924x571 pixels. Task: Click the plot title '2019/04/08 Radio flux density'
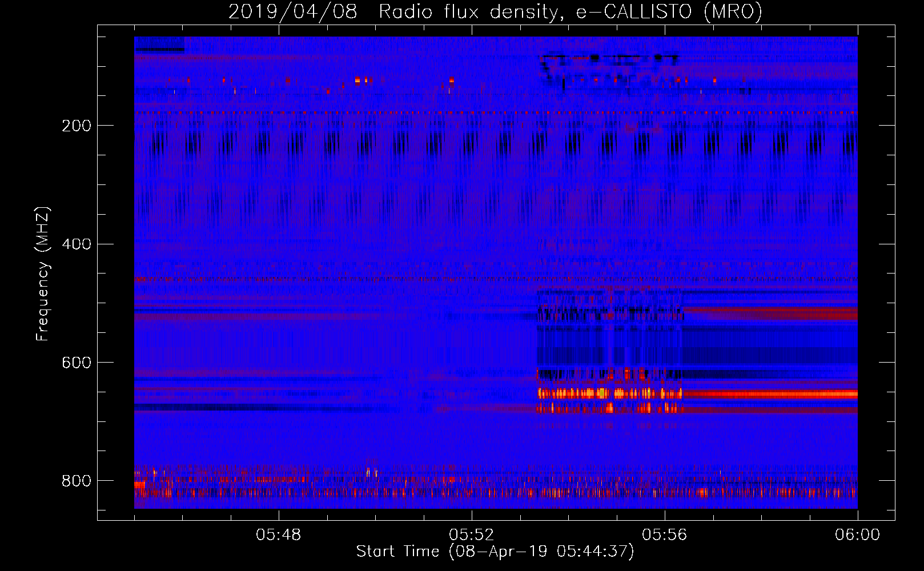[495, 11]
